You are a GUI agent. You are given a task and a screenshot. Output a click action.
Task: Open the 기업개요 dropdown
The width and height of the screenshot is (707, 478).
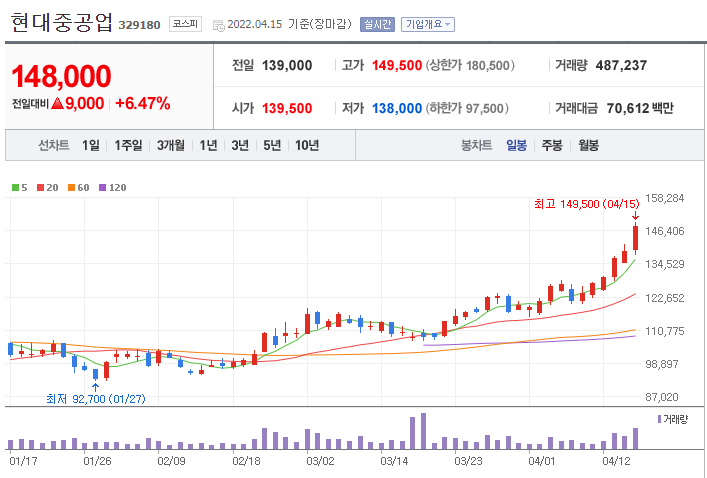[428, 24]
